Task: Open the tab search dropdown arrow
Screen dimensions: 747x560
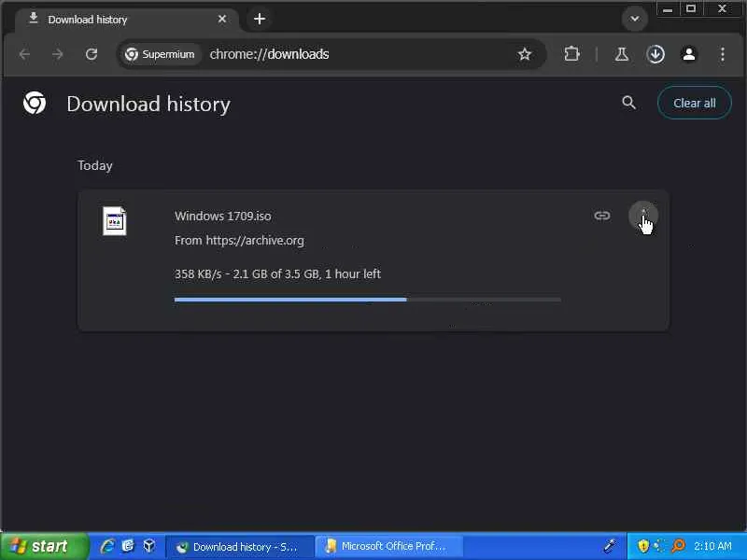Action: [x=635, y=19]
